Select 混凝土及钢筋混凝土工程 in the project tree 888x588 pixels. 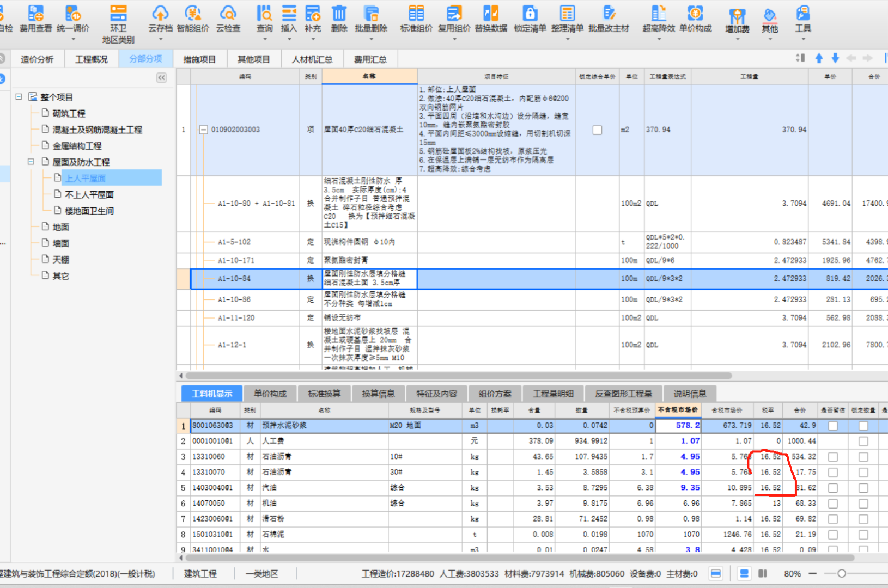tap(97, 130)
